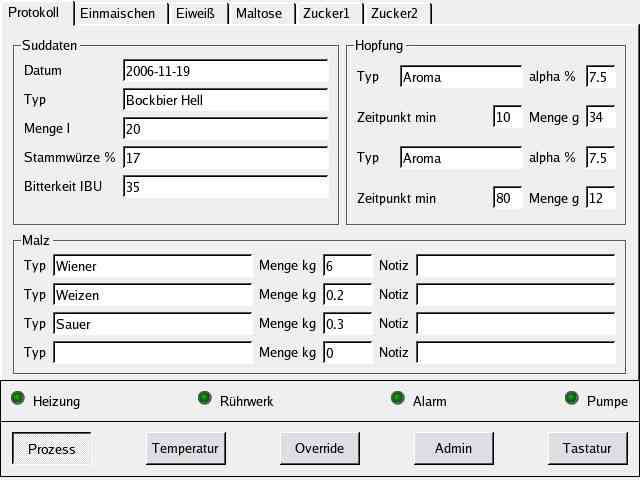Click the Rührwerk status LED
The height and width of the screenshot is (480, 640).
pyautogui.click(x=204, y=399)
